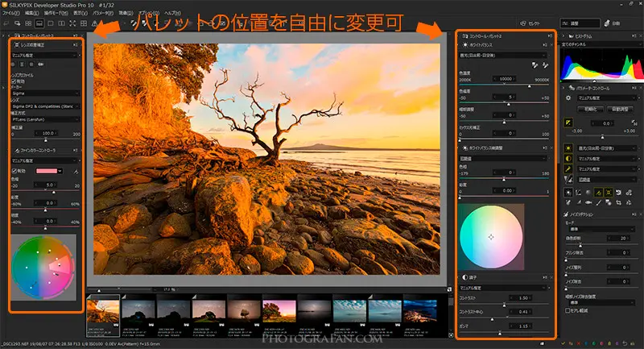Viewport: 644px width, 349px height.
Task: Select the color brush icon
Action: click(568, 168)
